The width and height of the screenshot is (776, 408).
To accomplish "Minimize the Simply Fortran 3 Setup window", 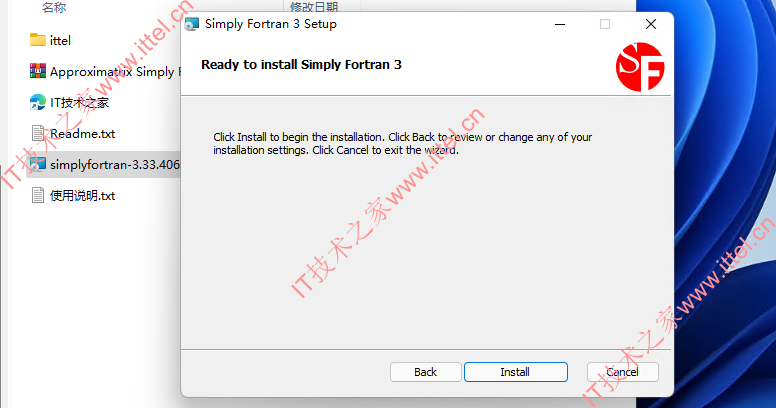I will point(560,24).
